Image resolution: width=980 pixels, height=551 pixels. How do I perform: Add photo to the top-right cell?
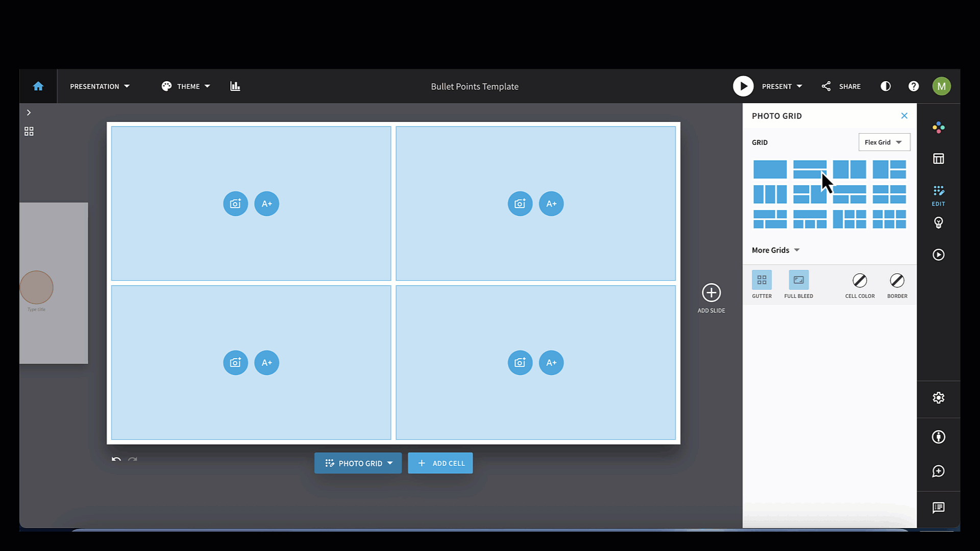(x=520, y=204)
